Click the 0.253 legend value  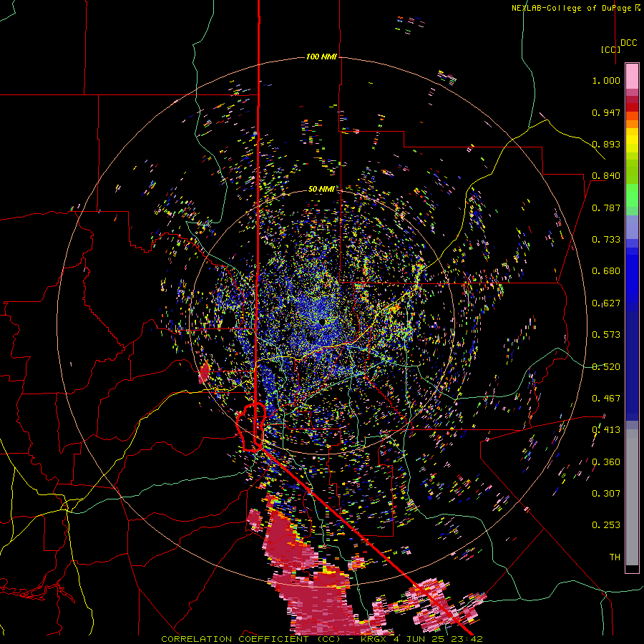(606, 525)
